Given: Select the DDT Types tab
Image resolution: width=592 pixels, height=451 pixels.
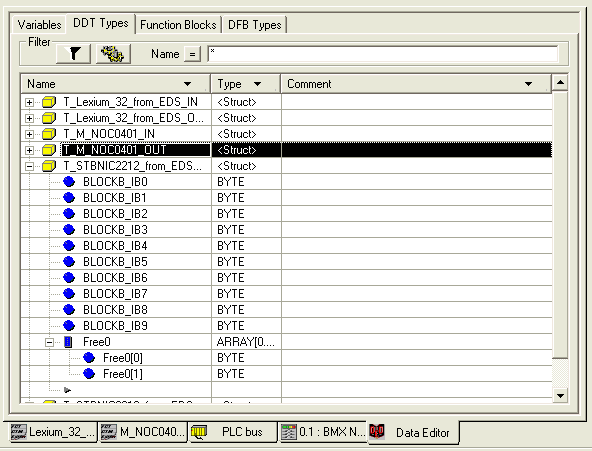Looking at the screenshot, I should coord(100,23).
